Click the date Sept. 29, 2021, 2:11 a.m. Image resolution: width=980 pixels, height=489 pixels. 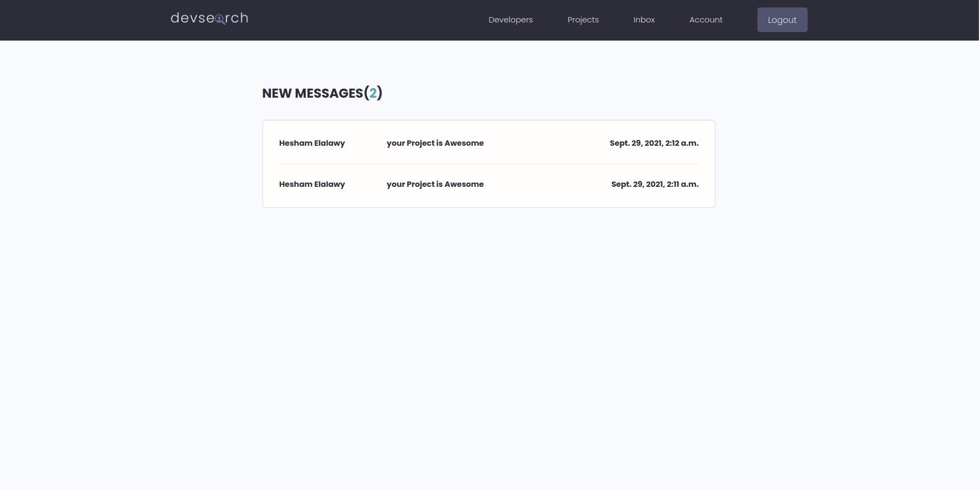click(x=655, y=184)
